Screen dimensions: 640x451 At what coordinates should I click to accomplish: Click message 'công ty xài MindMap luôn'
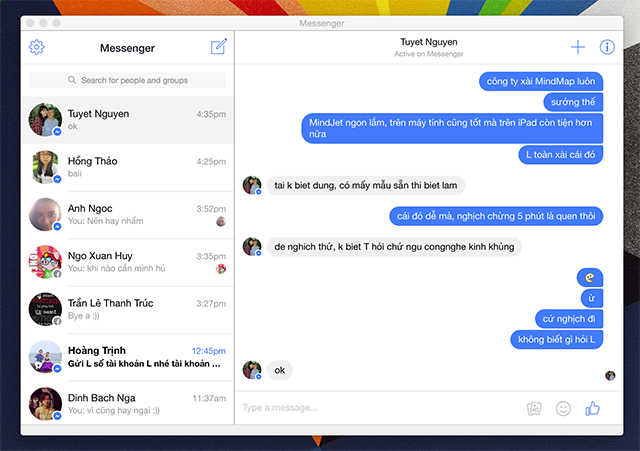pos(541,81)
